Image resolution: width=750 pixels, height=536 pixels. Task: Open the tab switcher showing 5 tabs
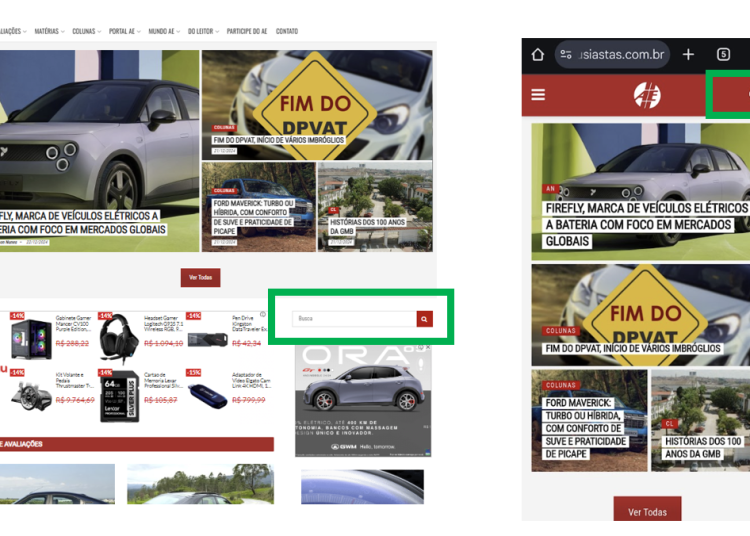click(x=723, y=54)
